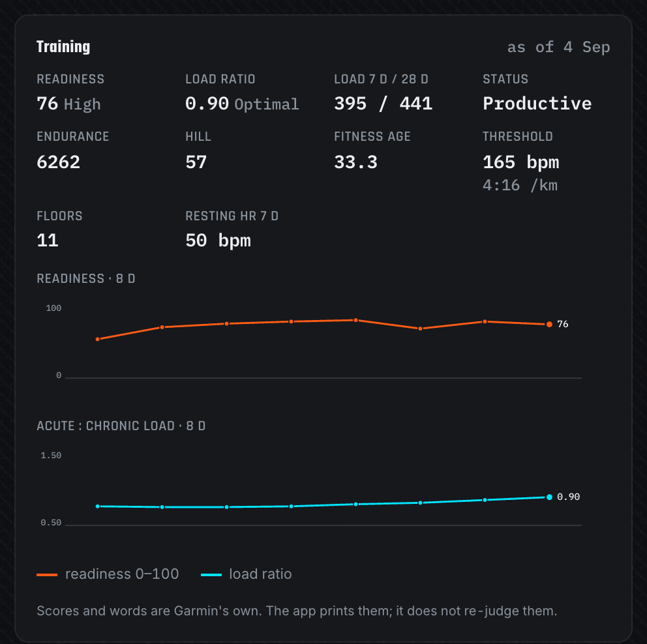Select the ENDURANCE label
This screenshot has width=647, height=644.
pyautogui.click(x=73, y=136)
